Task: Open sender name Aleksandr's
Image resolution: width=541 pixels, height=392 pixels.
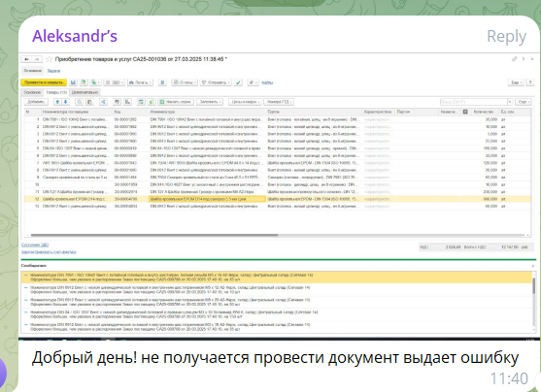Action: pyautogui.click(x=75, y=36)
